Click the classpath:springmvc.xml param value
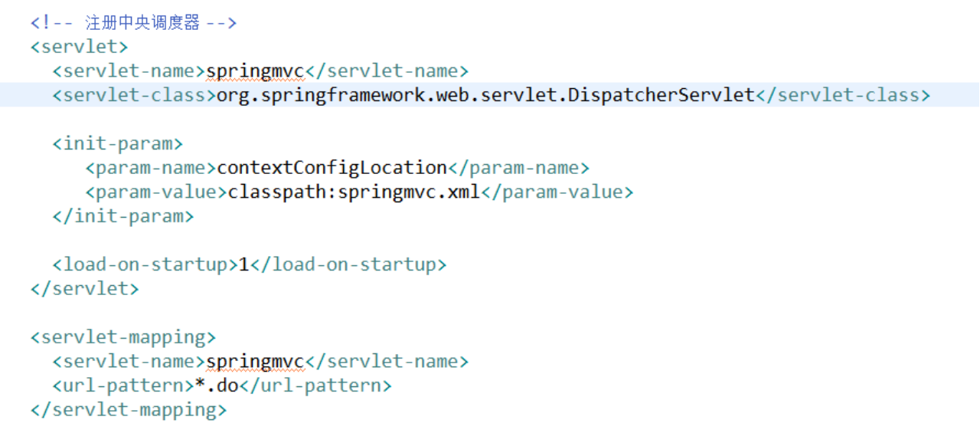 tap(354, 192)
